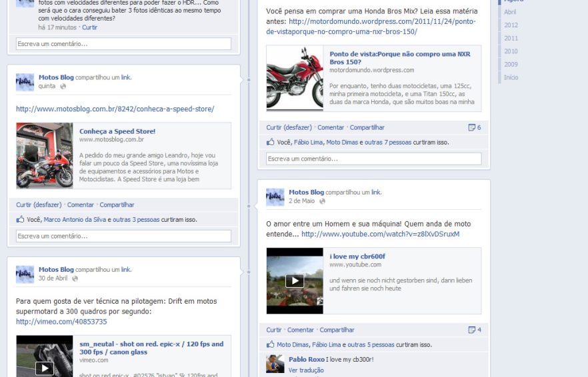Click thumbs-up icon on cbr600f likes row
The height and width of the screenshot is (377, 588).
(x=271, y=344)
